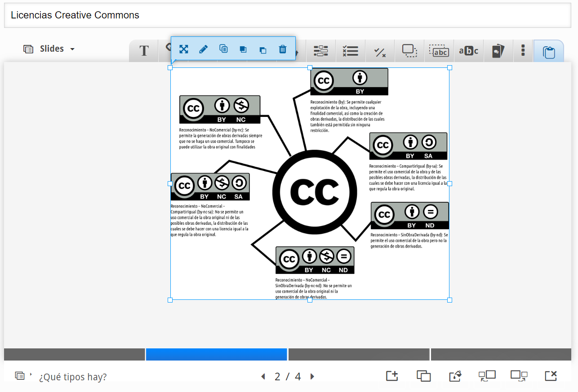Image resolution: width=578 pixels, height=392 pixels.
Task: Delete the selected image with trash icon
Action: click(282, 49)
